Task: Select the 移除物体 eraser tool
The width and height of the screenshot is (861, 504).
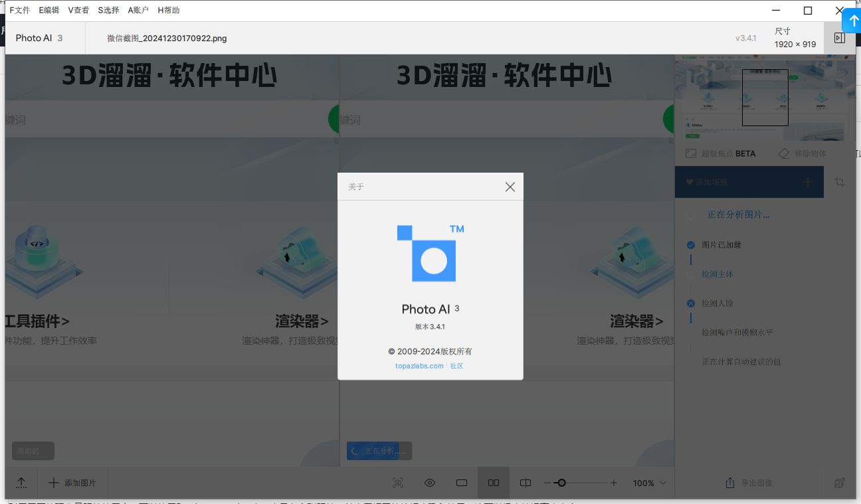Action: click(802, 153)
